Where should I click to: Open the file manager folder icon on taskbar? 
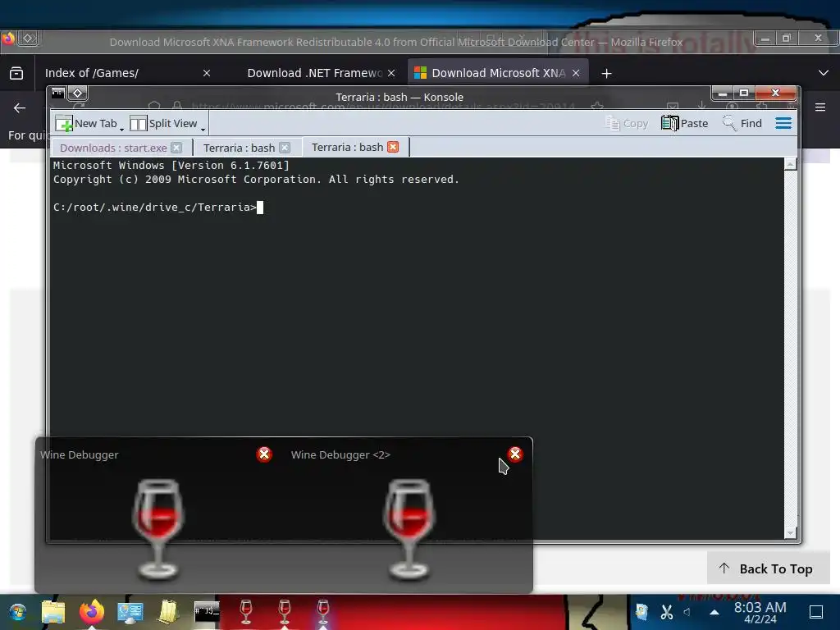click(x=53, y=612)
